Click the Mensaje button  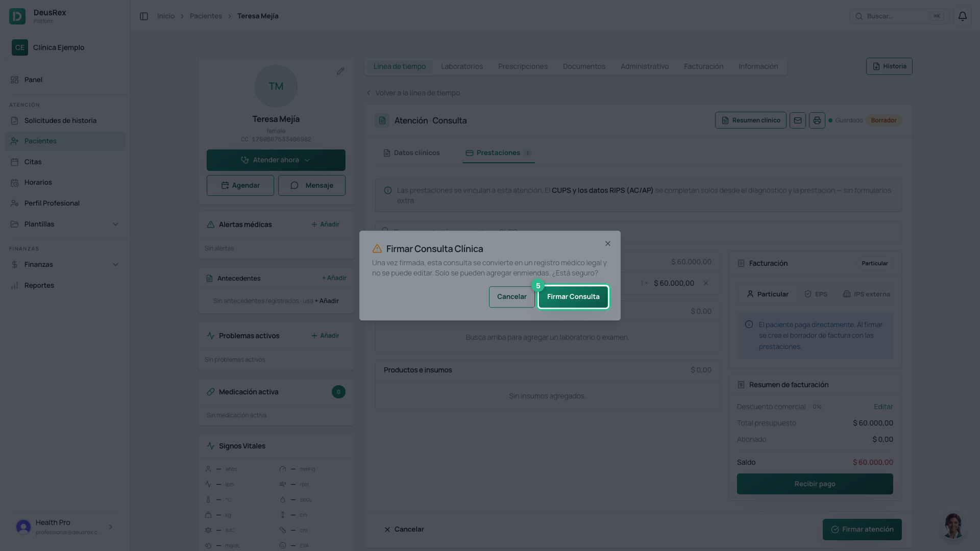312,186
